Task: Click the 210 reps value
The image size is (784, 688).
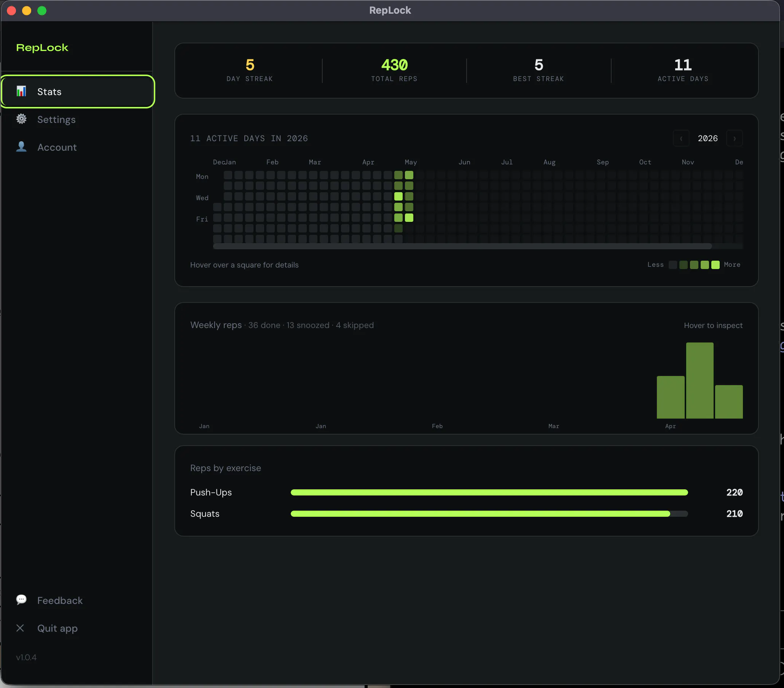Action: coord(735,514)
